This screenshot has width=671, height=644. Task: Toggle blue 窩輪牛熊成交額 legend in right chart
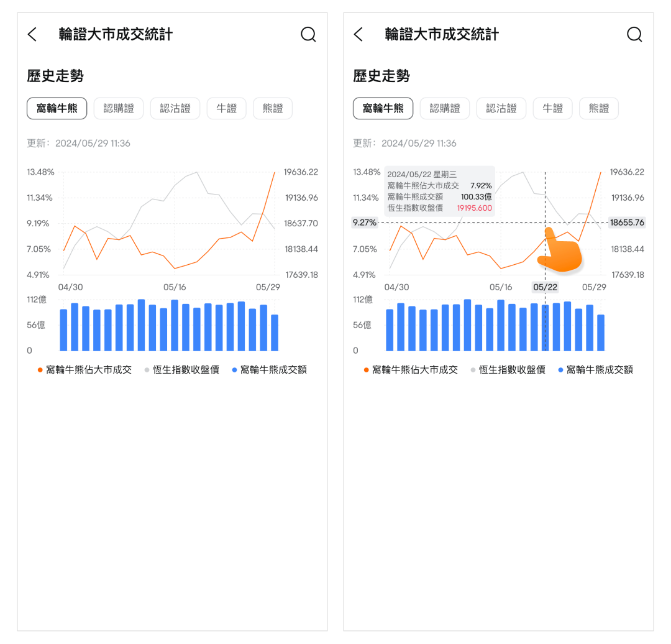click(x=596, y=370)
